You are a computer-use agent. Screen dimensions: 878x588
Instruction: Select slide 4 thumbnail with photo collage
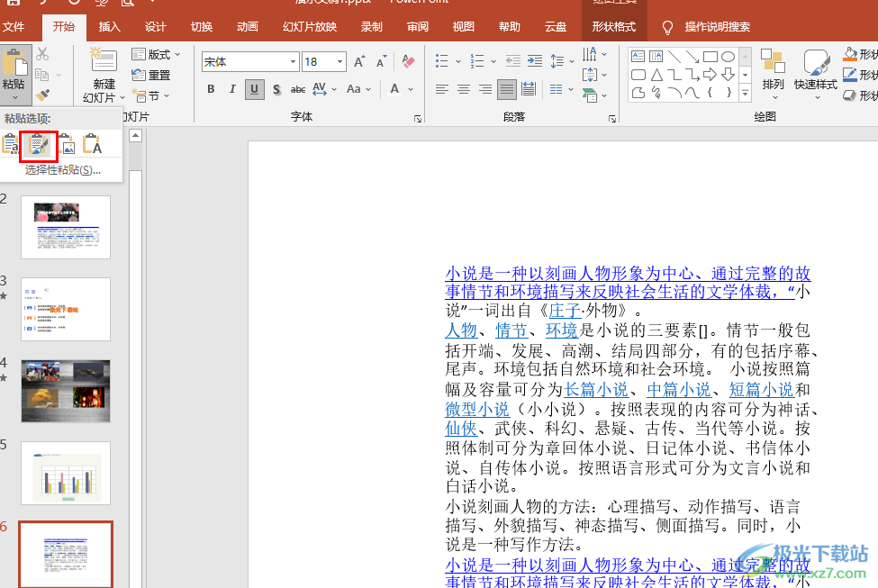click(66, 391)
